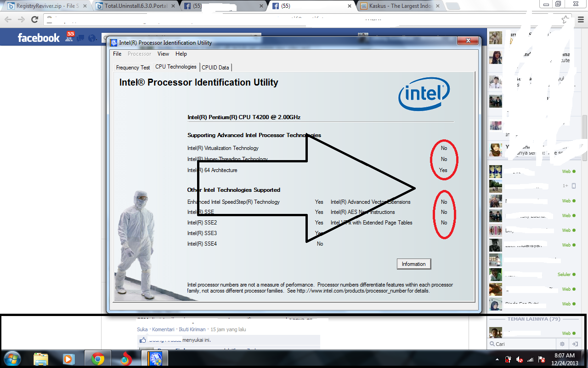
Task: Switch to Chrome on the taskbar
Action: tap(97, 359)
